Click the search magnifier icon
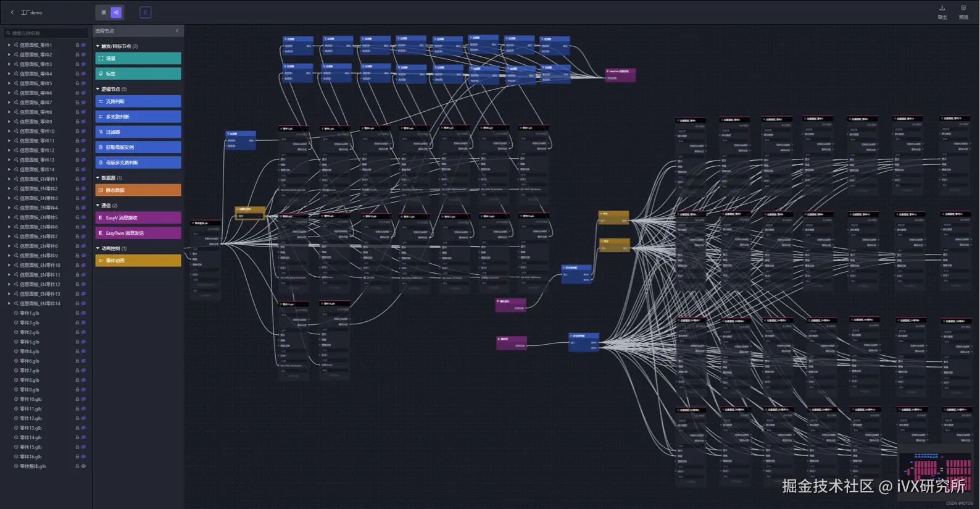This screenshot has height=509, width=980. click(x=9, y=33)
